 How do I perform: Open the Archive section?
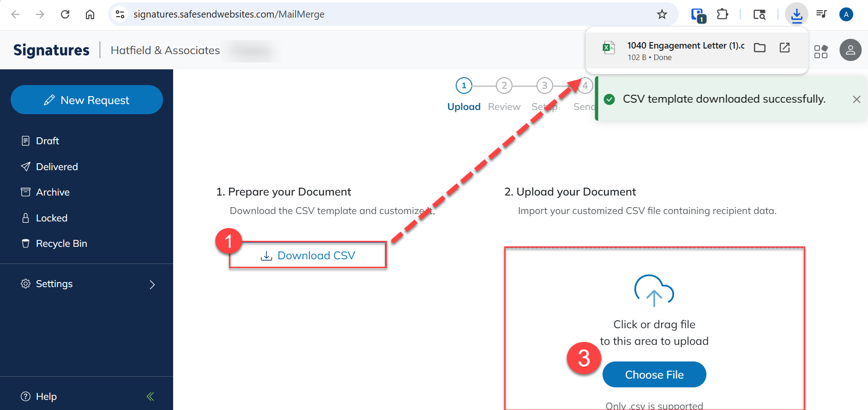(x=53, y=192)
